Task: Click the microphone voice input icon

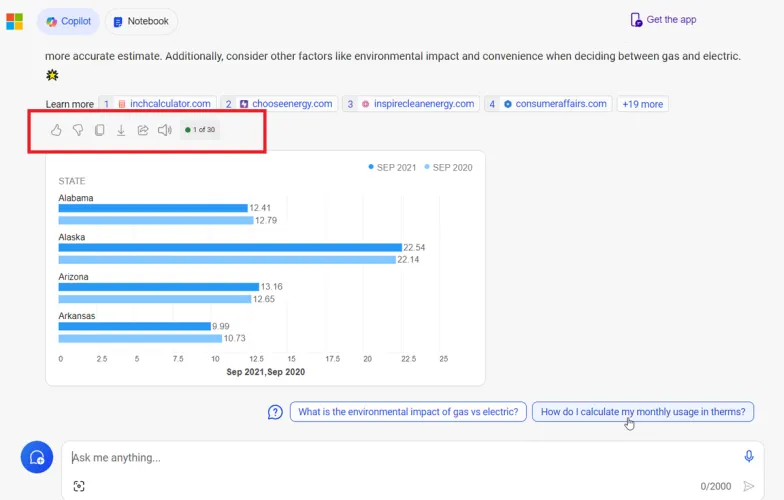Action: (749, 456)
